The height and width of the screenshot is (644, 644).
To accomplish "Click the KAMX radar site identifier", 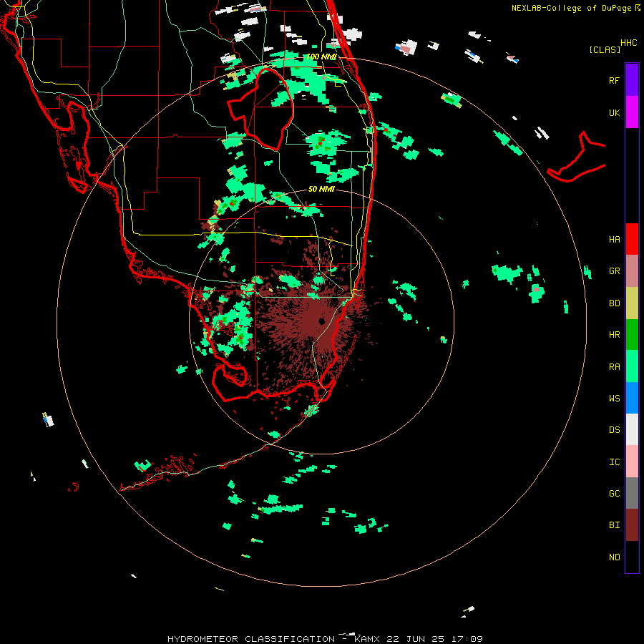I will tap(367, 639).
